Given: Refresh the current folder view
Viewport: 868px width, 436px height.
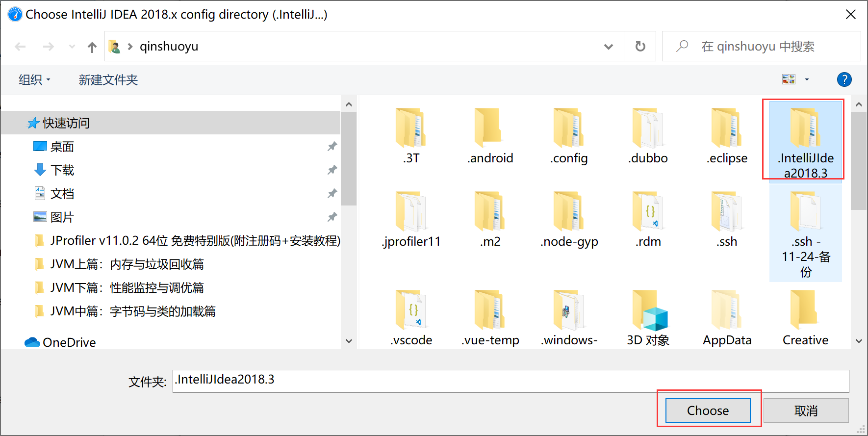Looking at the screenshot, I should tap(640, 47).
